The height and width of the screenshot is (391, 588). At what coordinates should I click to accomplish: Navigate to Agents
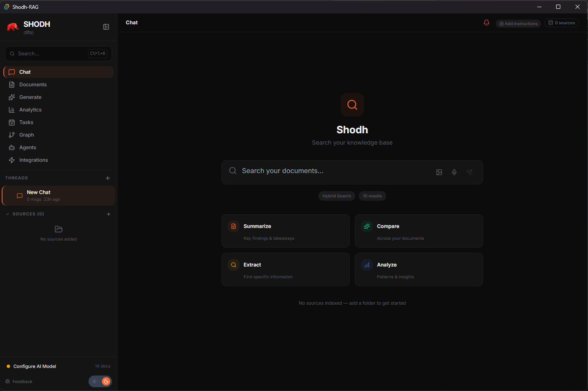point(58,148)
